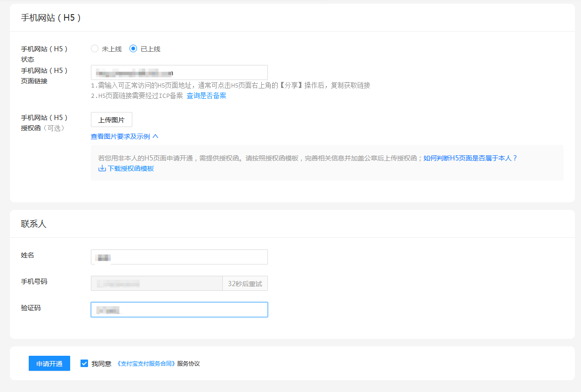
Task: Open the 《支付宝支付服务合同》 agreement link
Action: [145, 364]
